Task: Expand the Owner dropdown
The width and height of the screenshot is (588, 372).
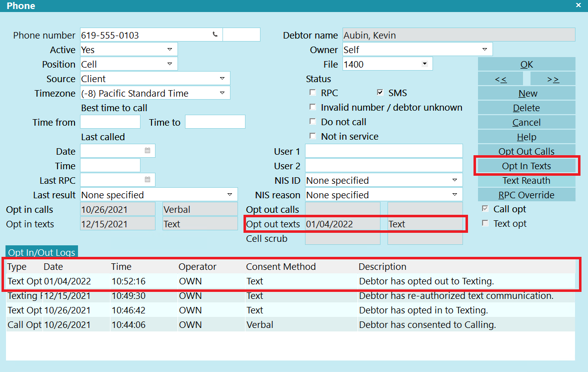Action: click(x=484, y=50)
